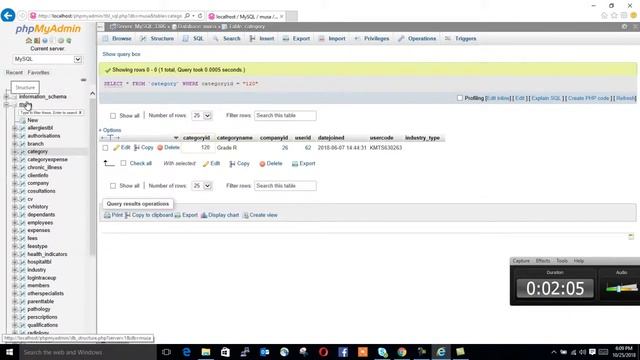Open the Insert tab
Image resolution: width=640 pixels, height=360 pixels.
[262, 38]
